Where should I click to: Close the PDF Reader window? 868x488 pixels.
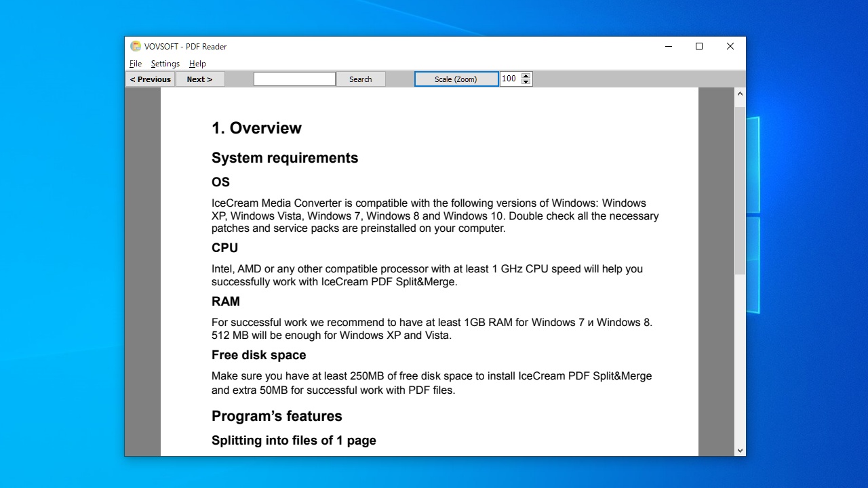coord(730,46)
